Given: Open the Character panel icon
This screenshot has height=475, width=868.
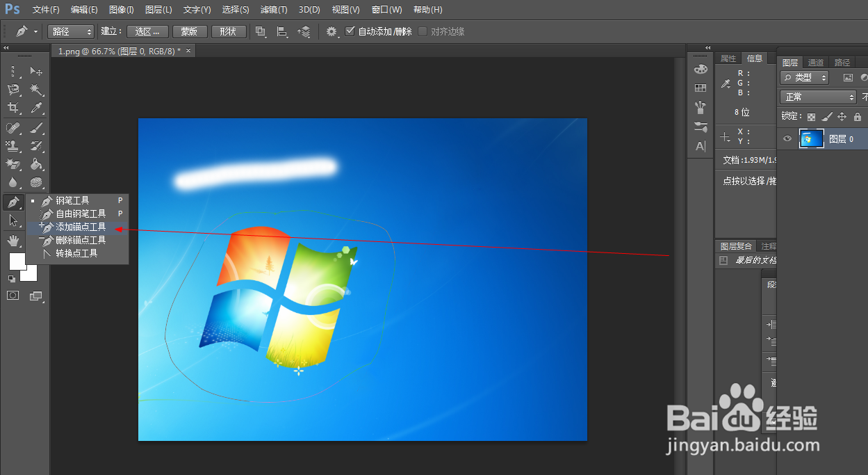Looking at the screenshot, I should (701, 146).
